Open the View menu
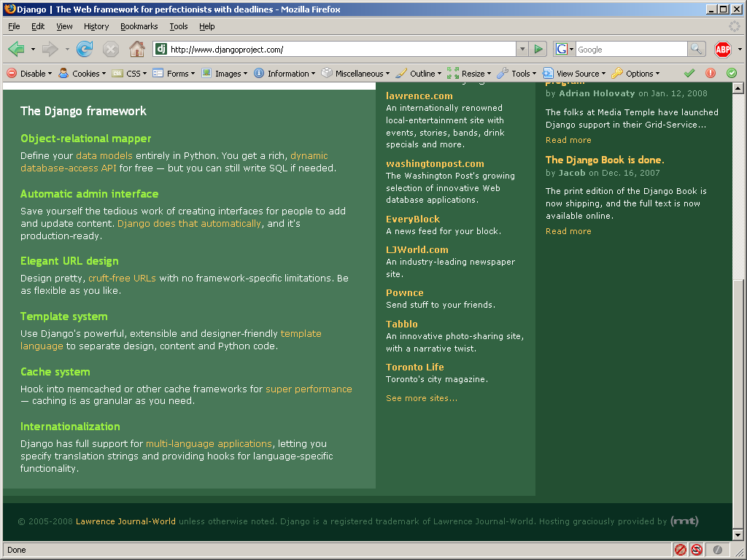 64,26
